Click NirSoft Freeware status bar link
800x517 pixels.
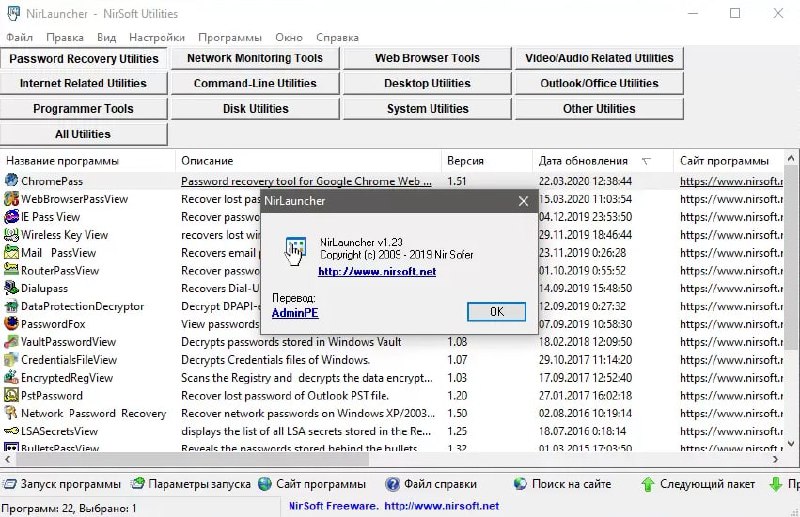click(393, 506)
